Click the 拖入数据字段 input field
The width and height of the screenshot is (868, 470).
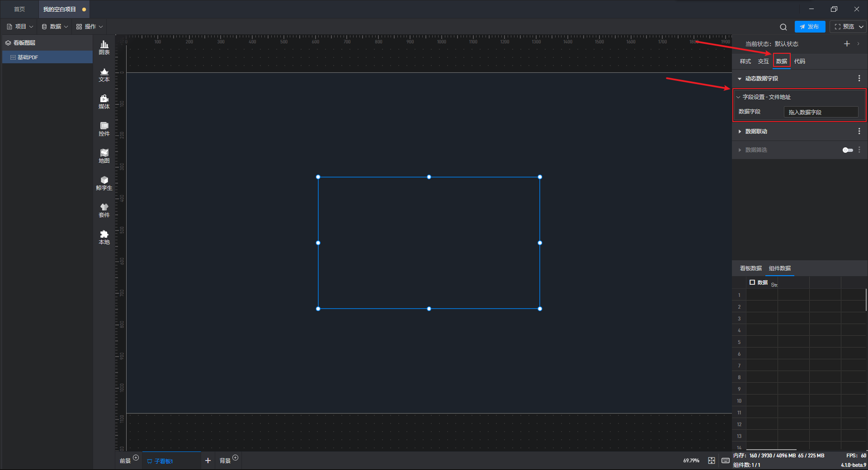(821, 112)
